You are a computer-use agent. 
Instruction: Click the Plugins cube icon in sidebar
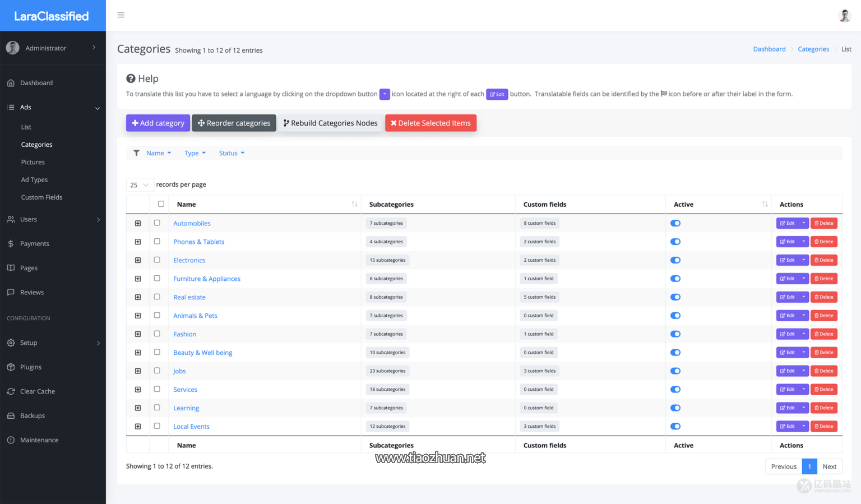pyautogui.click(x=11, y=367)
